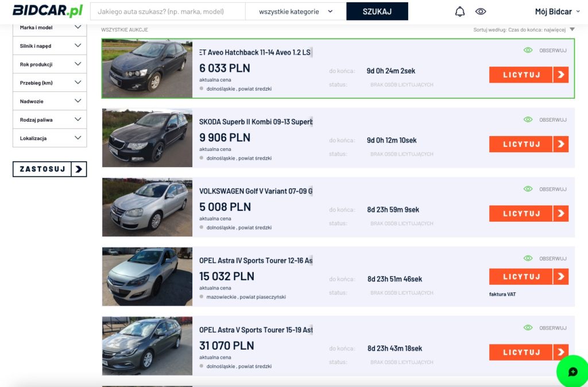Expand the Marka i model filter
The height and width of the screenshot is (387, 588).
(50, 28)
